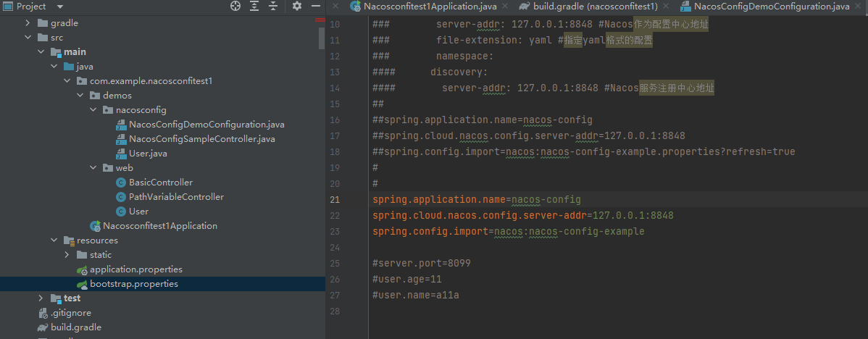Expand the gradle folder
Viewport: 868px width, 339px height.
pyautogui.click(x=28, y=23)
